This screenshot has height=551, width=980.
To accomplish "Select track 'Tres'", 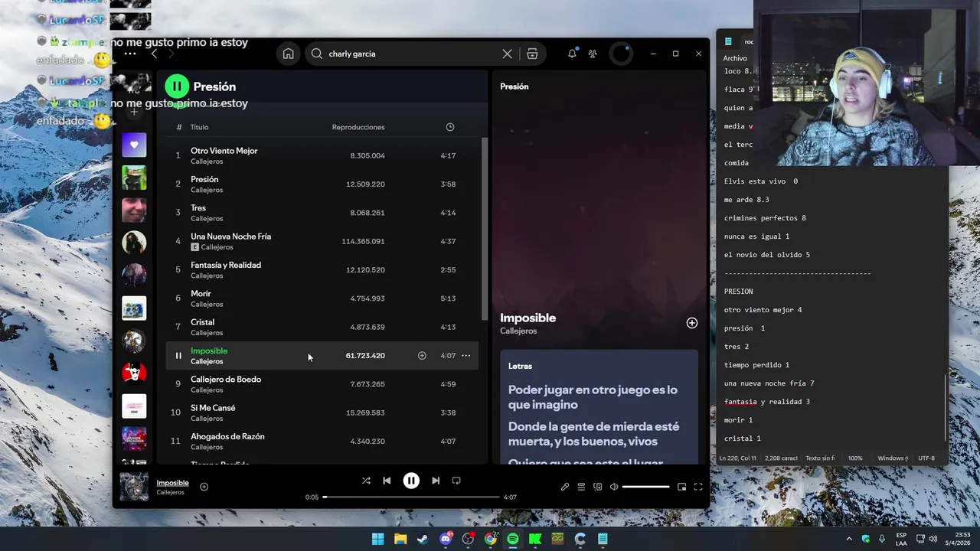I will point(322,213).
